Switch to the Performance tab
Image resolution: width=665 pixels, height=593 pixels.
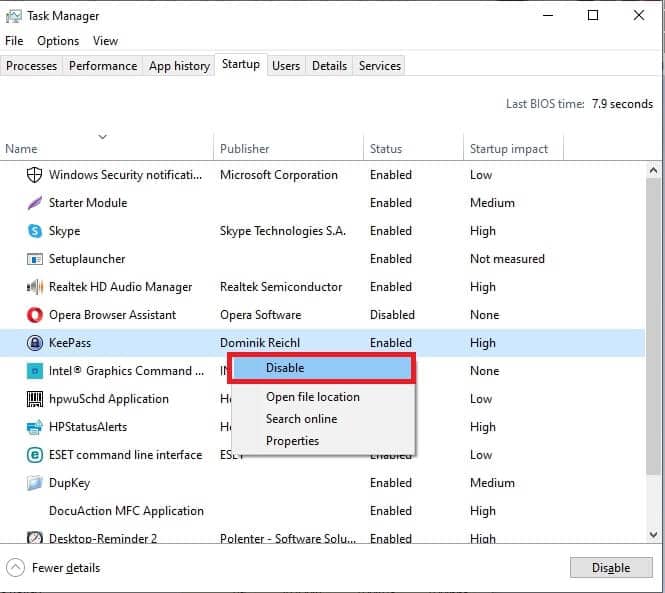(x=103, y=66)
